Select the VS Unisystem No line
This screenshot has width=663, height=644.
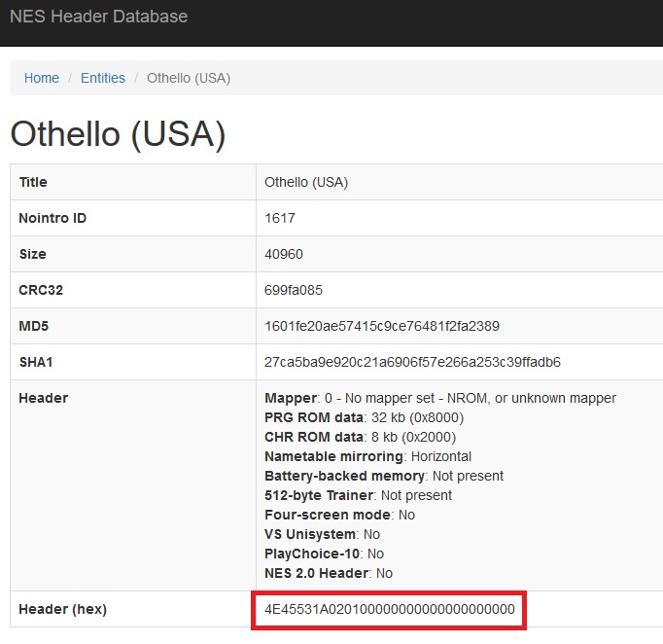coord(322,534)
